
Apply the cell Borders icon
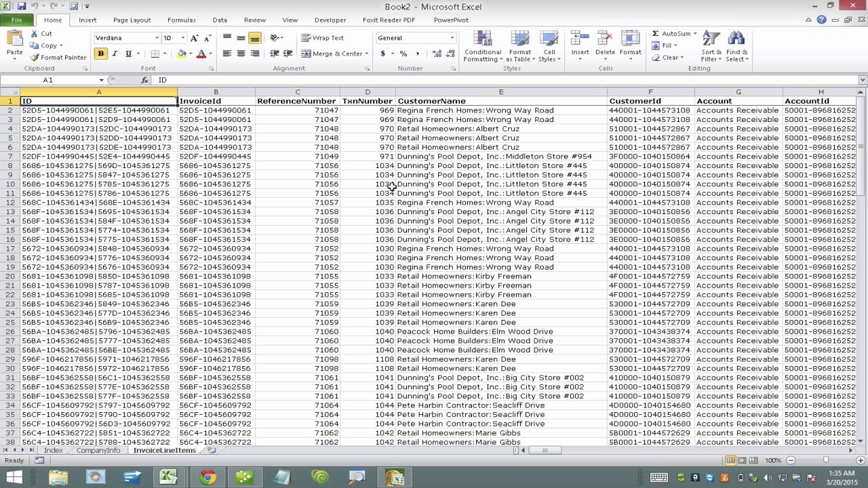pos(155,54)
